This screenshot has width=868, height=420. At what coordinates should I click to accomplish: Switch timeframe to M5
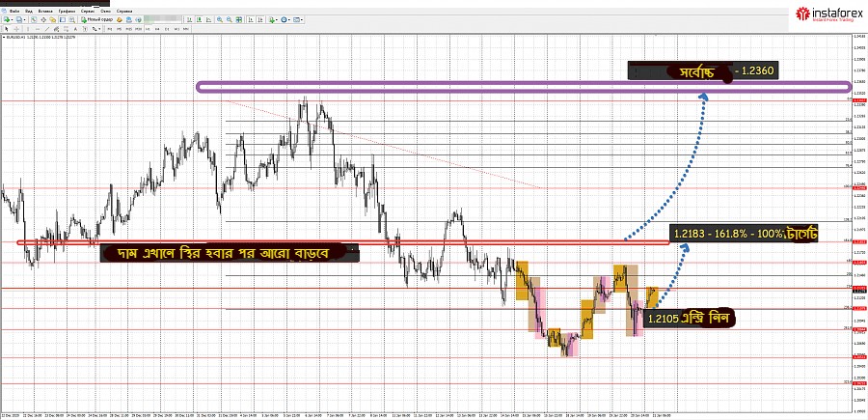point(119,29)
